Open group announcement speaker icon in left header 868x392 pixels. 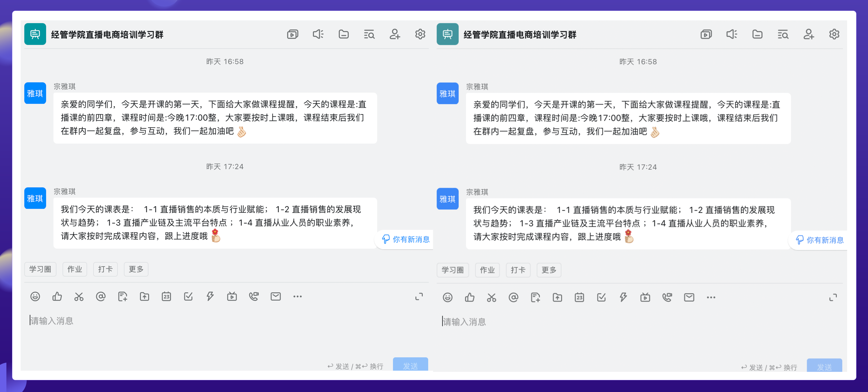pyautogui.click(x=318, y=34)
